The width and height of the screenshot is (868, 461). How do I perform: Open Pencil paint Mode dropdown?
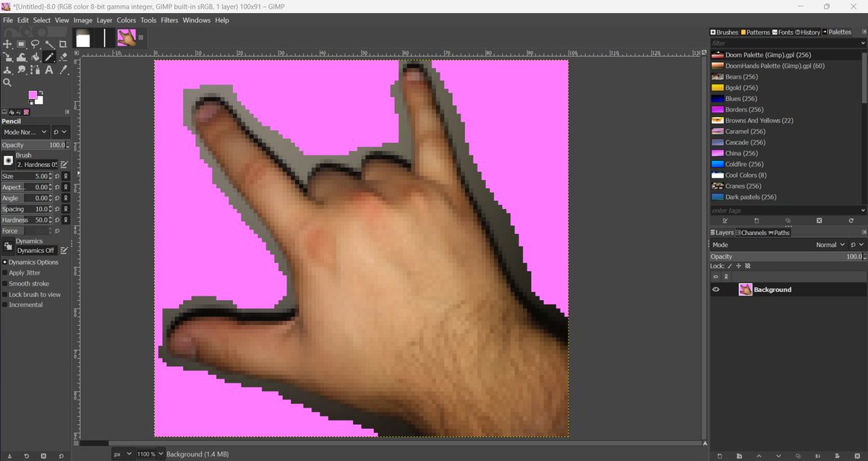25,132
